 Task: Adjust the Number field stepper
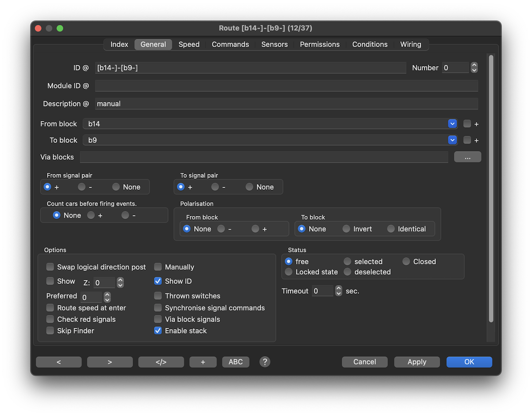[474, 68]
